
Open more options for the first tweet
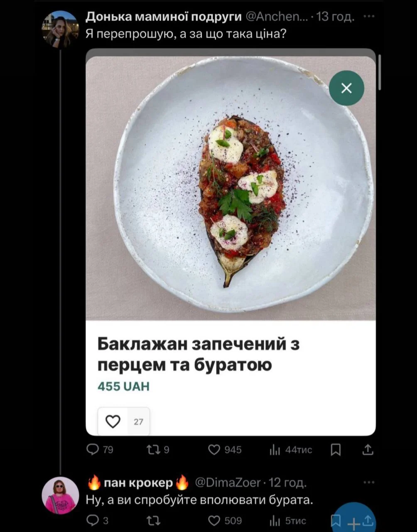[x=368, y=17]
